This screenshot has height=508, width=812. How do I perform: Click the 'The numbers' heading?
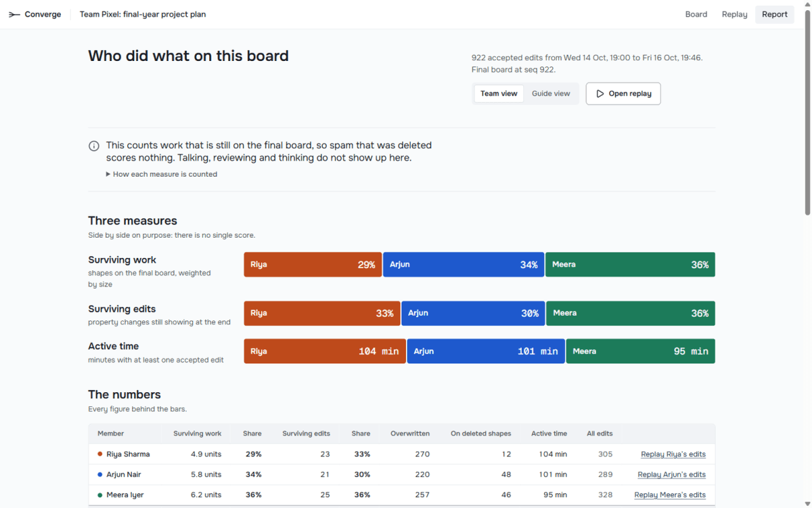point(125,395)
